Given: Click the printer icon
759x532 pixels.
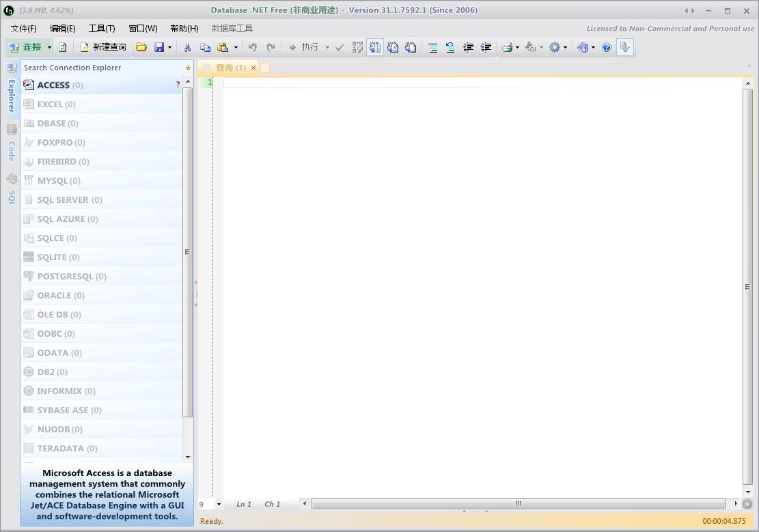Looking at the screenshot, I should click(508, 47).
